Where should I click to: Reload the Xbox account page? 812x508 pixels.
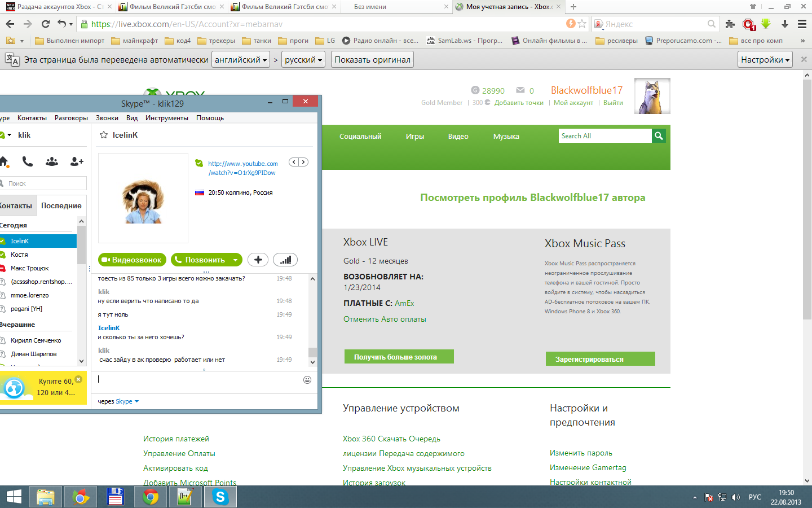pyautogui.click(x=46, y=24)
